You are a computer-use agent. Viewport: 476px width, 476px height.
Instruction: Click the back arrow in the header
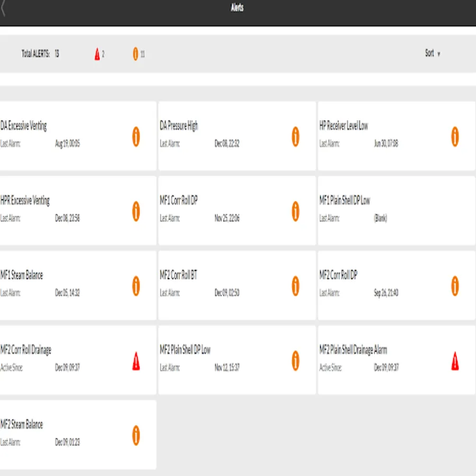[3, 8]
